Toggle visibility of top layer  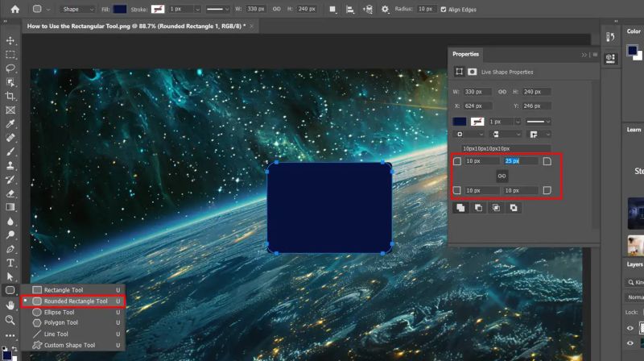click(x=630, y=328)
